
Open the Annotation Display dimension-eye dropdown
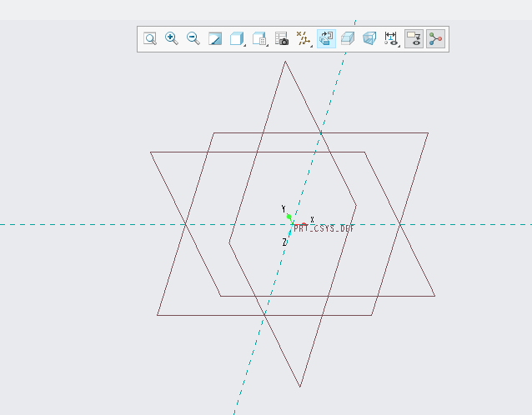pyautogui.click(x=392, y=38)
